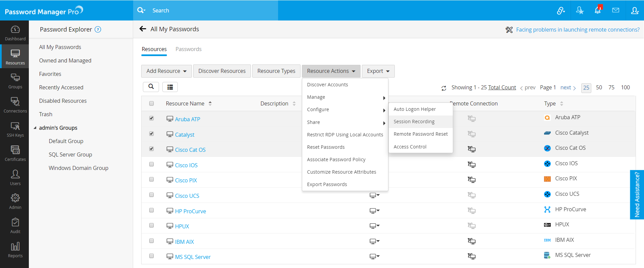Open the Add Resource dropdown
Screen dimensions: 644x268
pos(166,71)
